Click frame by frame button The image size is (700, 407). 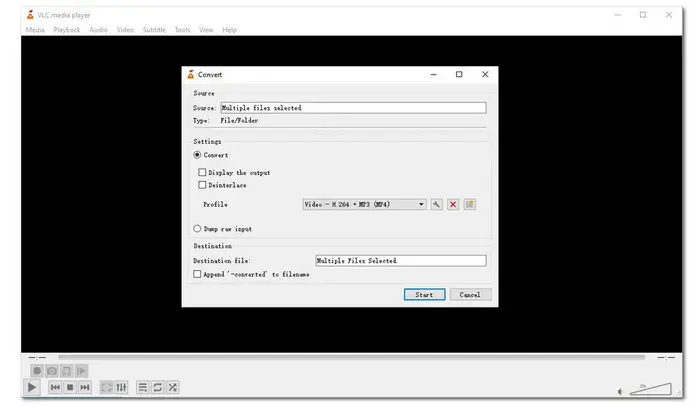click(81, 371)
